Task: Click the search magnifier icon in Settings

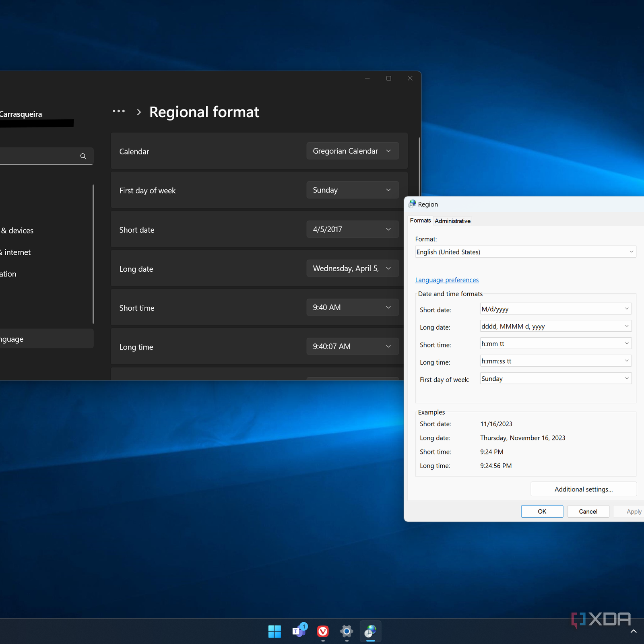Action: pos(83,156)
